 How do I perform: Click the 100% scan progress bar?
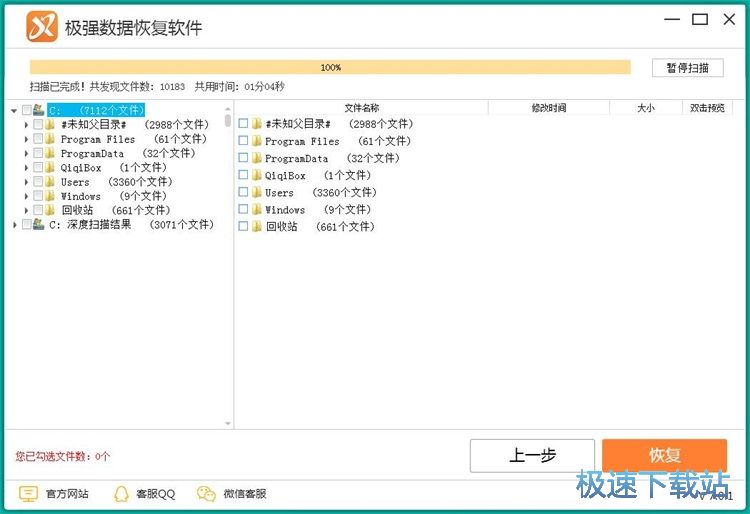330,68
